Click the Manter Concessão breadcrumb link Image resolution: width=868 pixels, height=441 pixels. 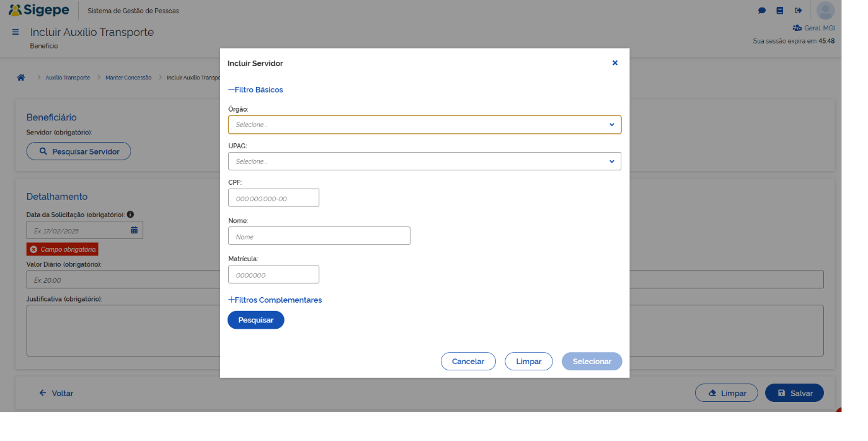coord(128,78)
